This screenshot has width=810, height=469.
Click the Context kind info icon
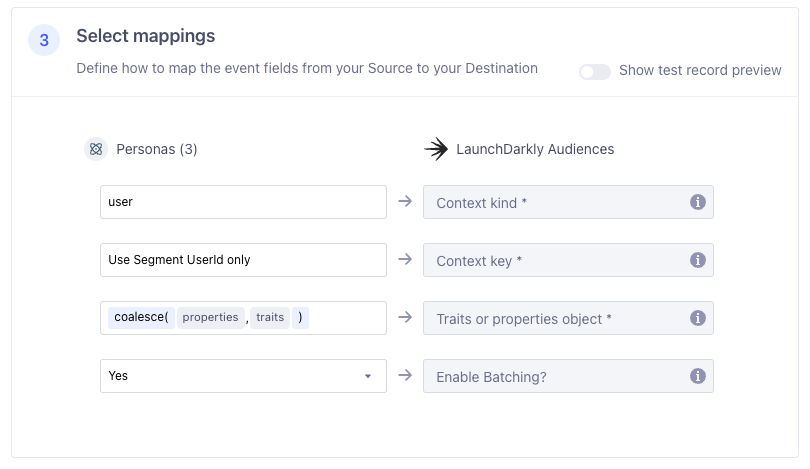(698, 202)
